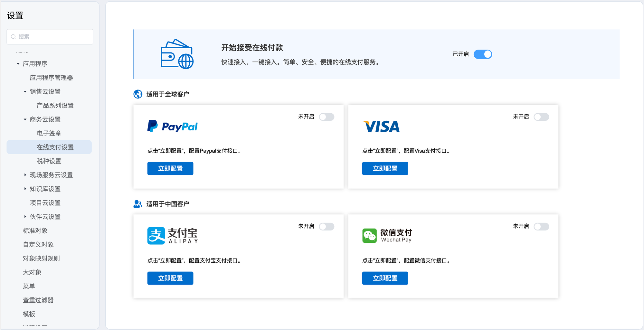The image size is (644, 330).
Task: Click the PayPal logo
Action: point(172,126)
